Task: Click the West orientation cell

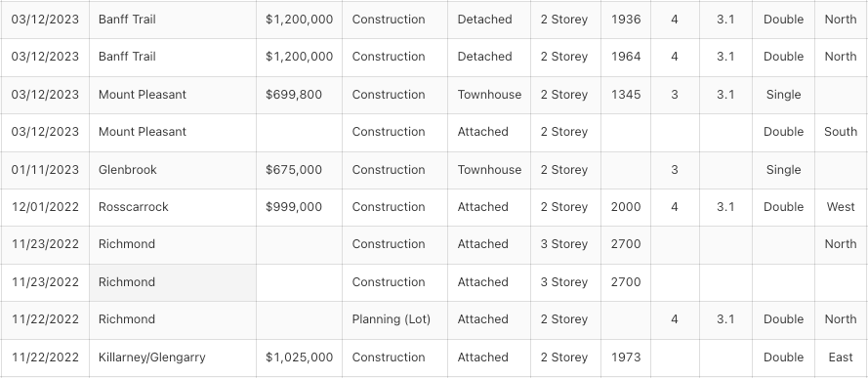Action: click(x=841, y=207)
